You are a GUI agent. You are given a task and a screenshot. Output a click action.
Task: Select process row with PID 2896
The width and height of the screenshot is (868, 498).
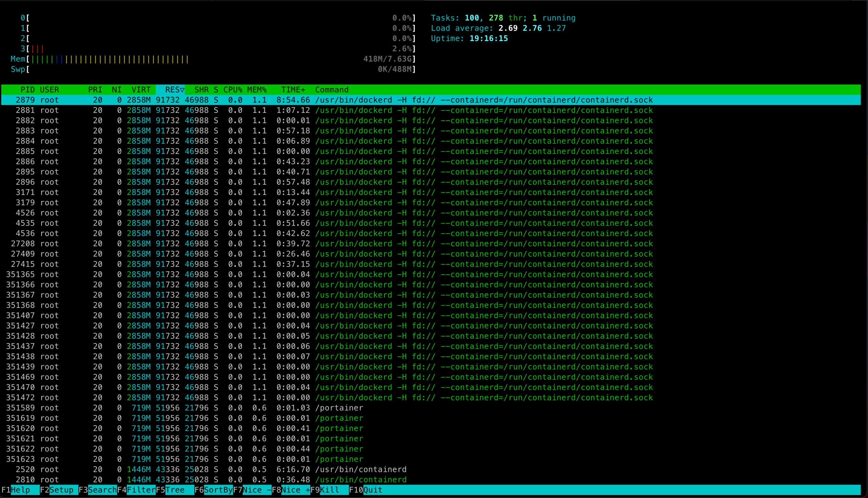click(431, 182)
